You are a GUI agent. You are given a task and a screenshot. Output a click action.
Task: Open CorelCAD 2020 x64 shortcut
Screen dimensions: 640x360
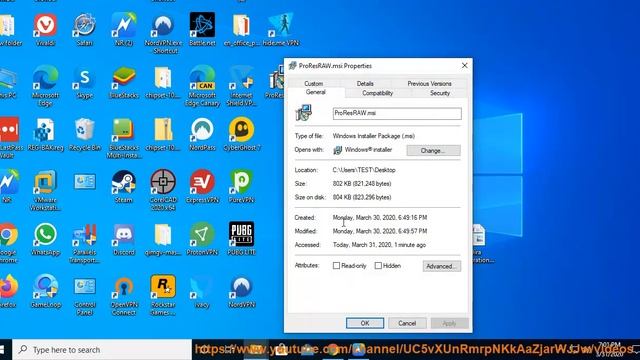click(x=163, y=191)
